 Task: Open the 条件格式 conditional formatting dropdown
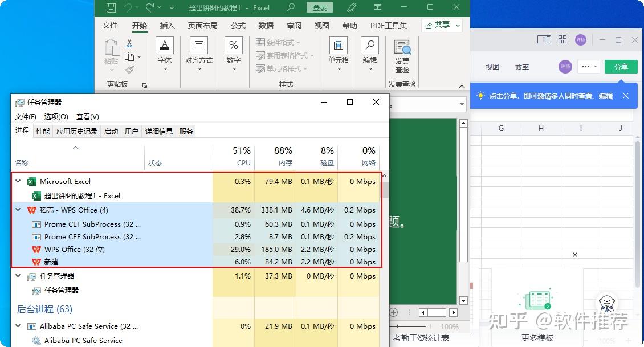tap(279, 42)
